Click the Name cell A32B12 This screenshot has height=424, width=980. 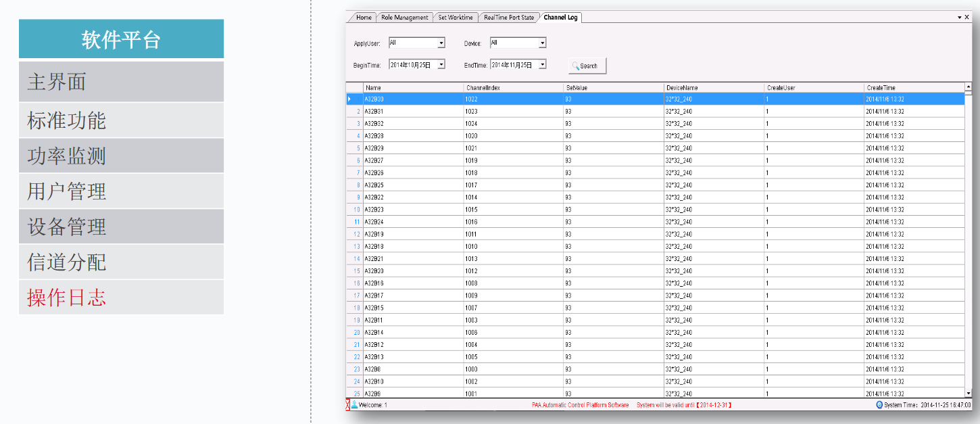pyautogui.click(x=414, y=345)
